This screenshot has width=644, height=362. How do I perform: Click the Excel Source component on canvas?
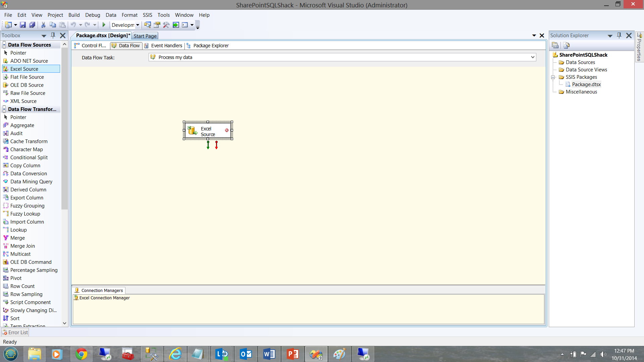click(x=208, y=131)
